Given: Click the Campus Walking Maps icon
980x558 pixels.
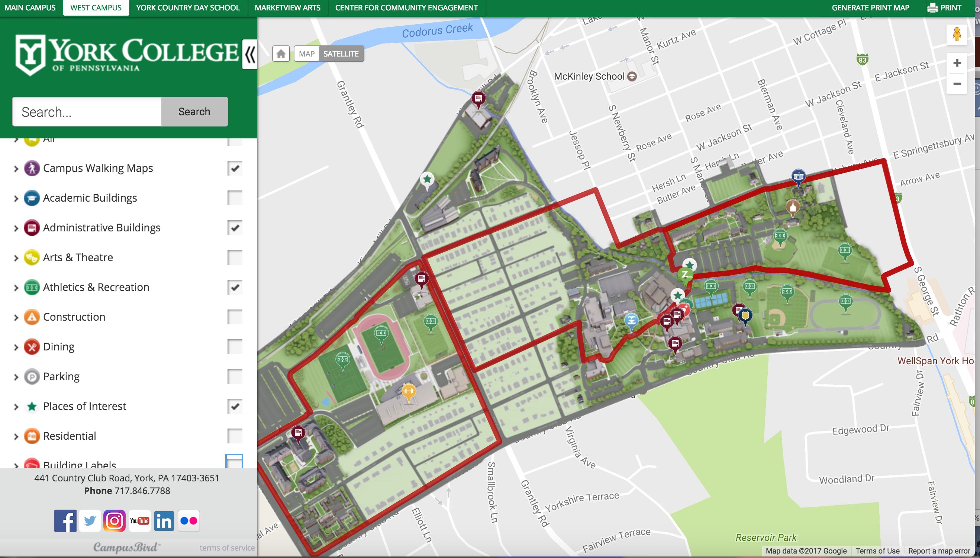Looking at the screenshot, I should click(x=32, y=168).
